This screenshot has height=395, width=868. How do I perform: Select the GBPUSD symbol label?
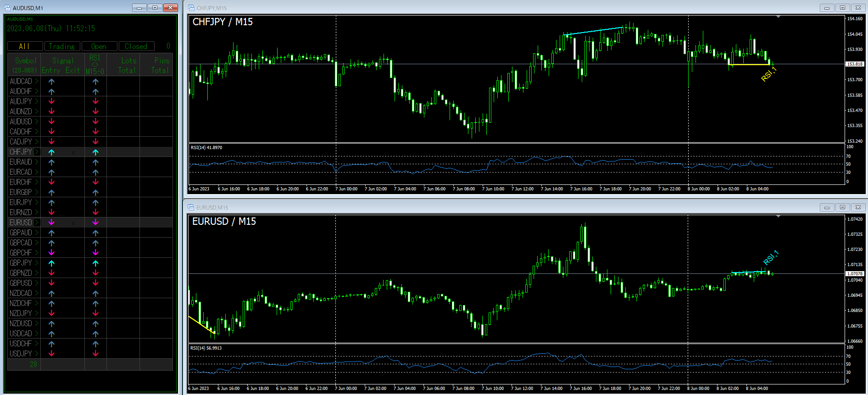[21, 283]
